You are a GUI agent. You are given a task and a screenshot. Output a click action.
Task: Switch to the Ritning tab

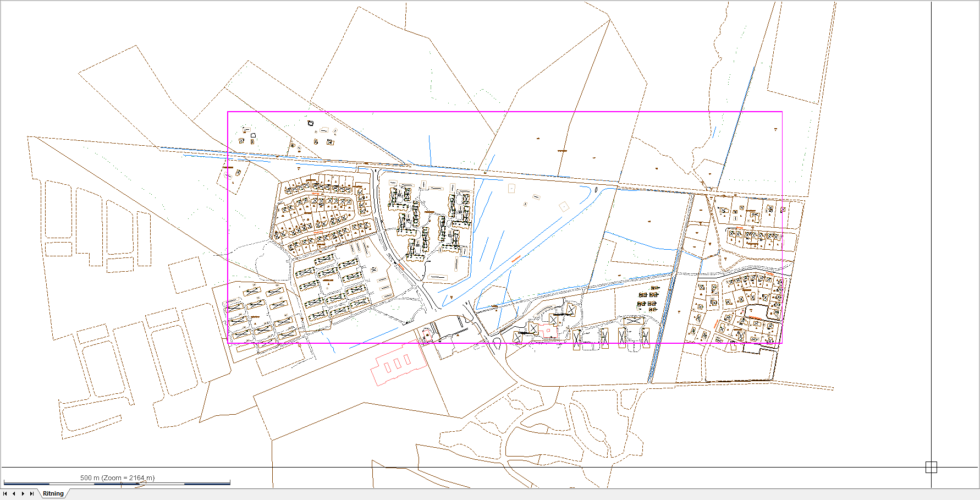click(x=53, y=493)
